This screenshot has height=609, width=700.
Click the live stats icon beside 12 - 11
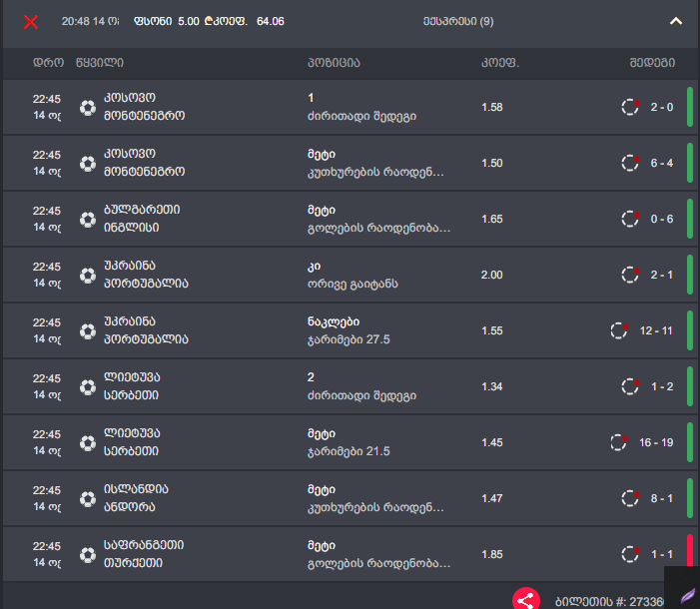pos(620,330)
